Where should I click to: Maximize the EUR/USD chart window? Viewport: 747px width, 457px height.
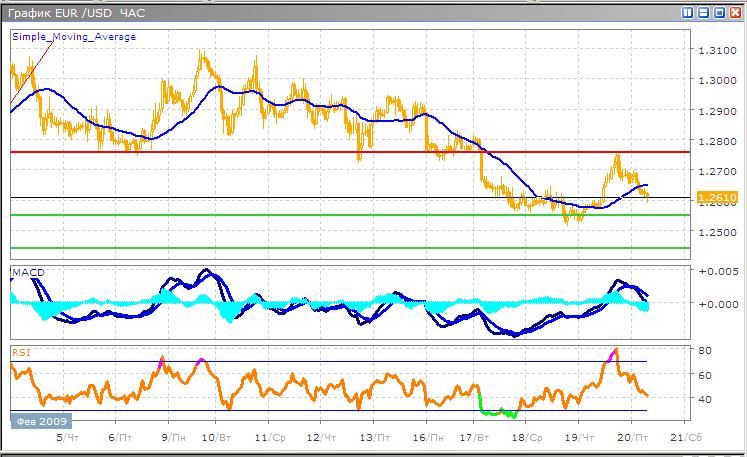click(718, 13)
